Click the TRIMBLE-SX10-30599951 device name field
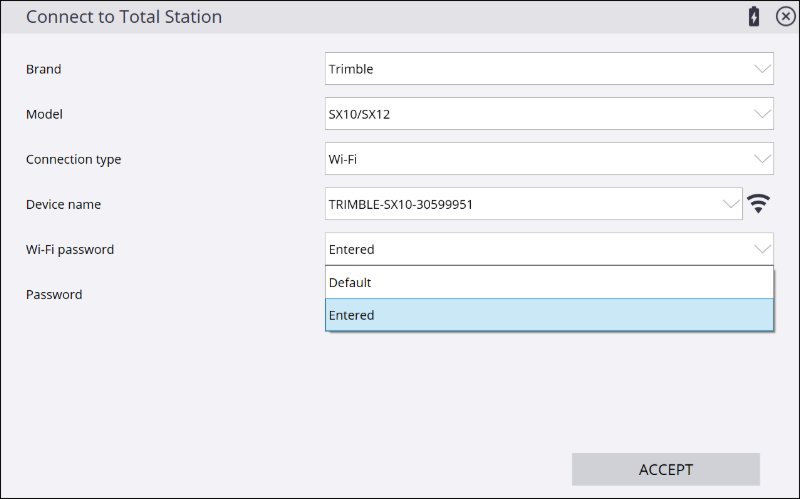Image resolution: width=800 pixels, height=499 pixels. pyautogui.click(x=534, y=204)
